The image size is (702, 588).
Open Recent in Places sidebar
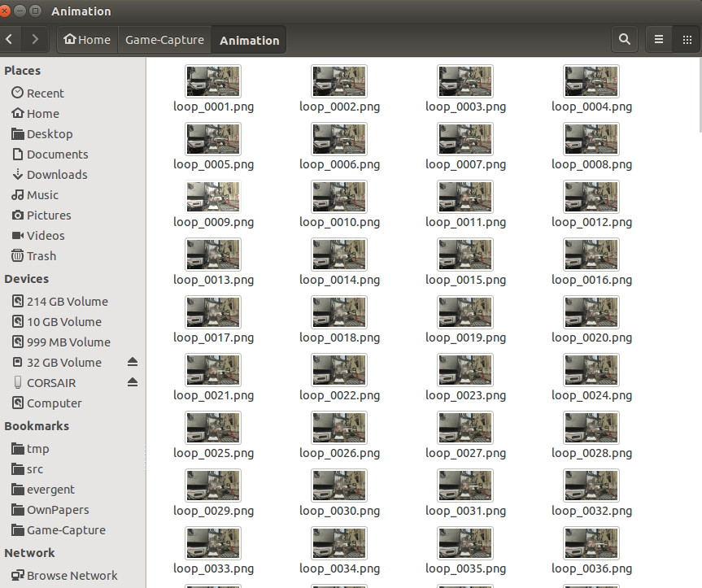72,93
